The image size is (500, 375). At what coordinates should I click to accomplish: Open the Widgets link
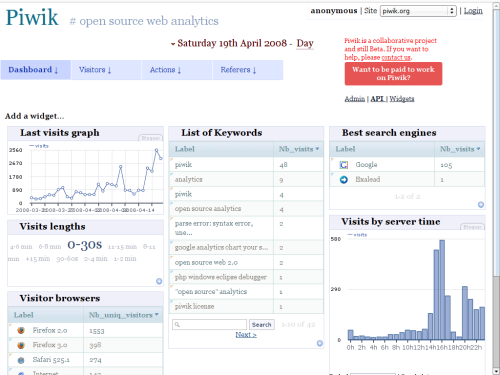[x=402, y=99]
